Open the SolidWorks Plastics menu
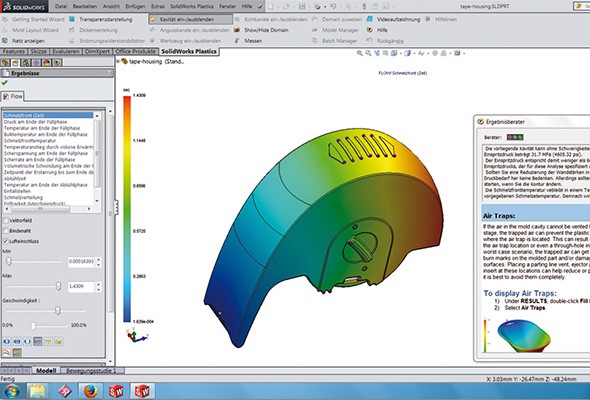This screenshot has width=590, height=400. pos(192,6)
